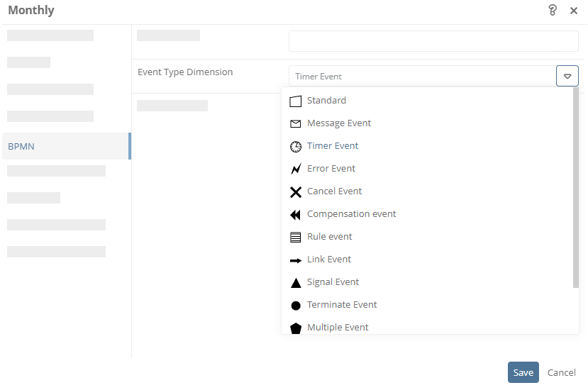This screenshot has width=588, height=390.
Task: Choose the Message Event envelope icon
Action: click(296, 124)
